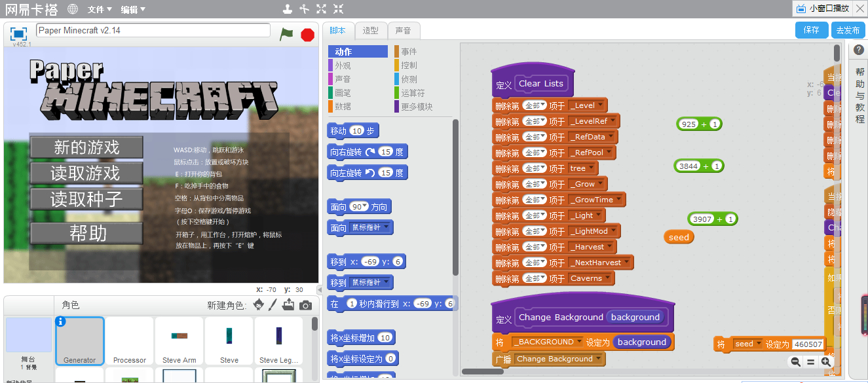Screen dimensions: 868x383
Task: Paint a new sprite with brush icon
Action: click(274, 304)
